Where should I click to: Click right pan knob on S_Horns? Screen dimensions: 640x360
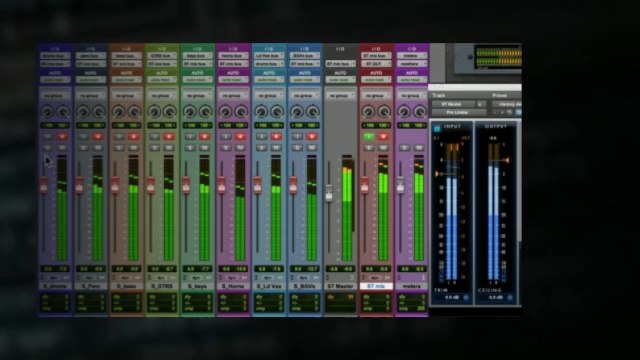coord(241,111)
